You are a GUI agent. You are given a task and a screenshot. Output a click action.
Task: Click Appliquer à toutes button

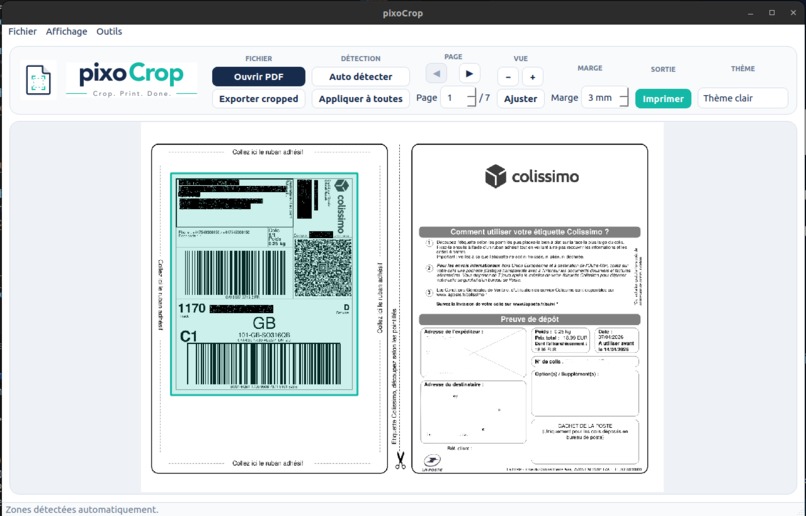(360, 99)
